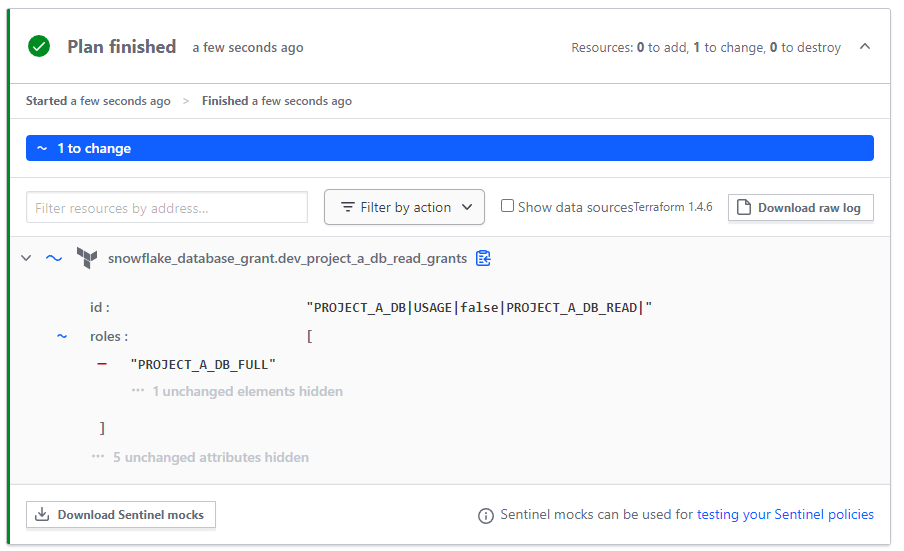
Task: Click the blue tilde next to roles
Action: coord(62,336)
